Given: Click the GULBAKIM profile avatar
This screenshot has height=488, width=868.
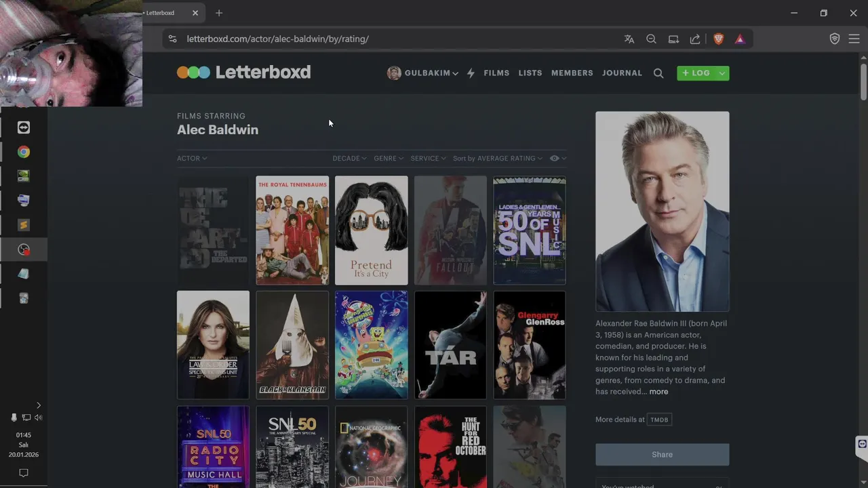Looking at the screenshot, I should click(x=394, y=73).
